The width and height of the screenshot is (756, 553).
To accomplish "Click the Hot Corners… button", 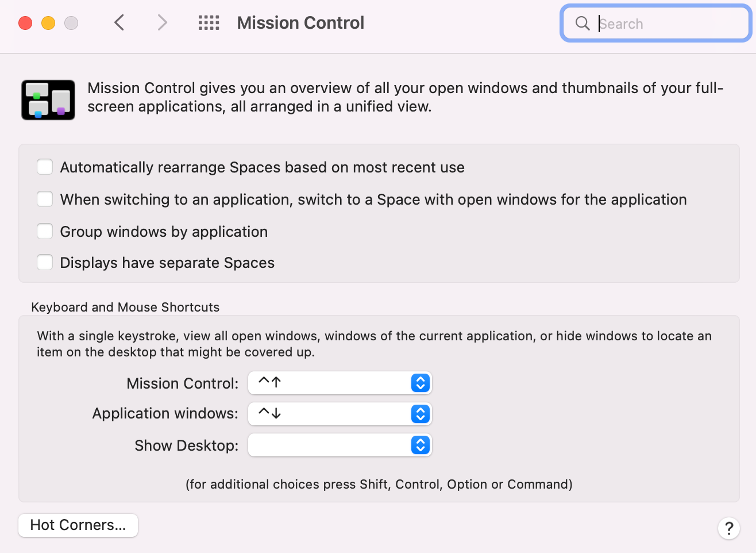I will (78, 525).
